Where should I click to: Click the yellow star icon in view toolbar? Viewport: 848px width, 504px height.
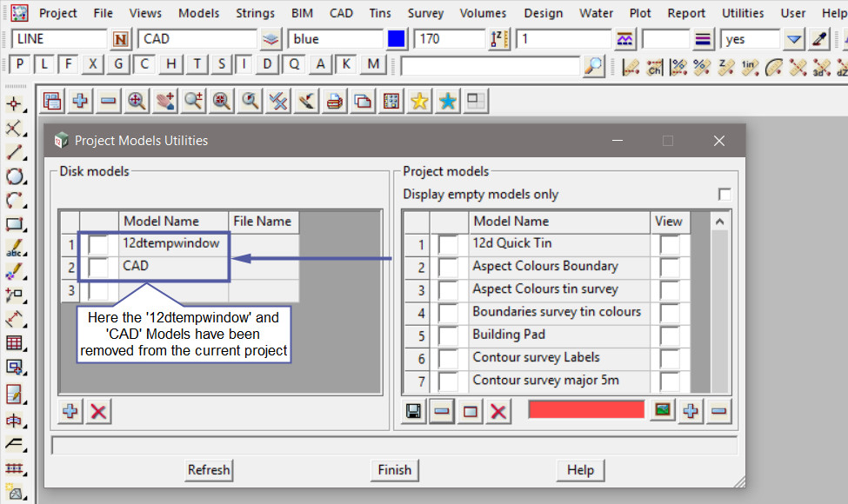pyautogui.click(x=419, y=102)
